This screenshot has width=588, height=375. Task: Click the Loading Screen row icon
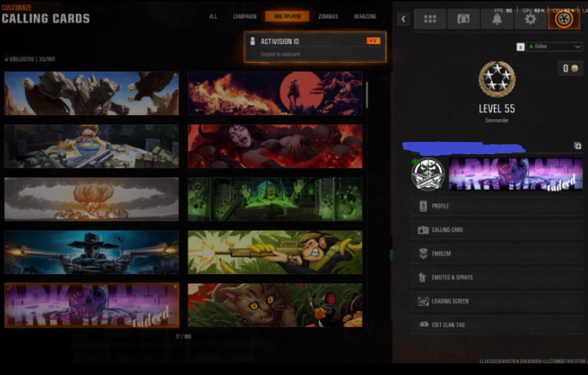point(423,301)
